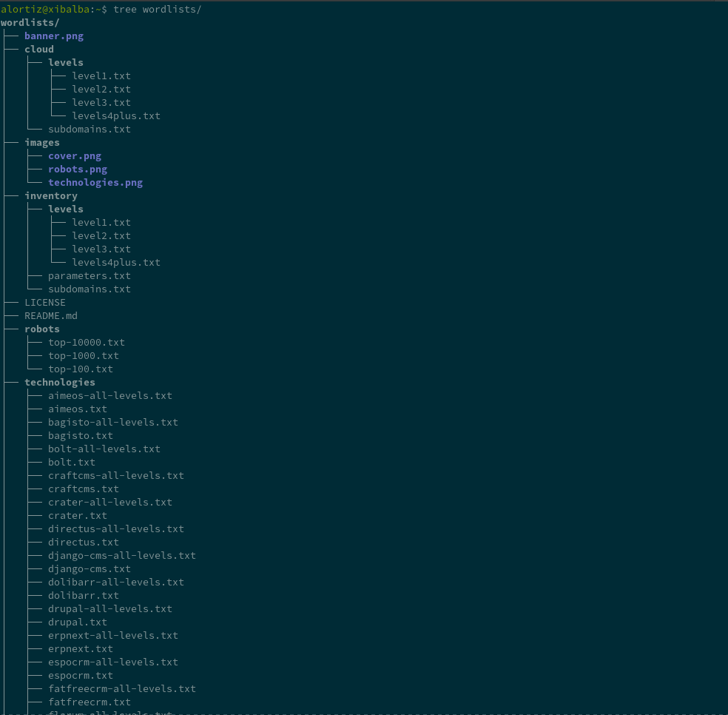The width and height of the screenshot is (728, 715).
Task: Select levels4plus.txt under cloud levels
Action: tap(115, 116)
